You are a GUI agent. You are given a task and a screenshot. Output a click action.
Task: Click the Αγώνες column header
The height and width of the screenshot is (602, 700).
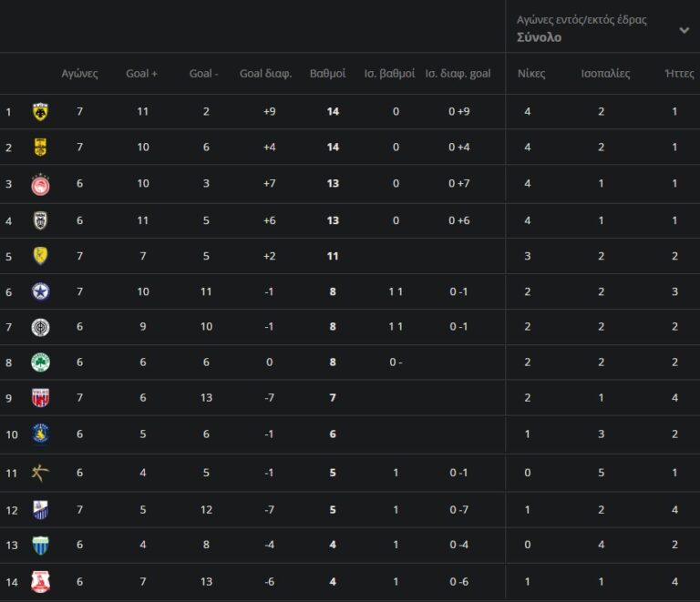click(79, 74)
